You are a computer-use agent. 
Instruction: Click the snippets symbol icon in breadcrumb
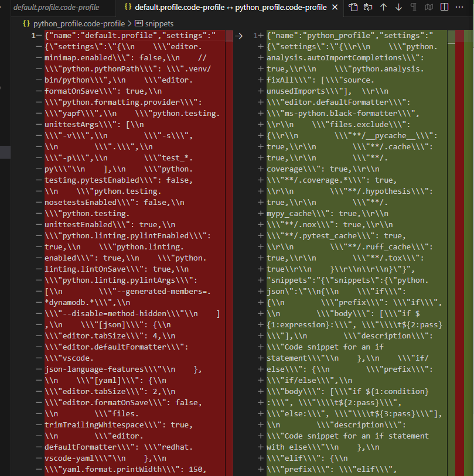(x=139, y=23)
